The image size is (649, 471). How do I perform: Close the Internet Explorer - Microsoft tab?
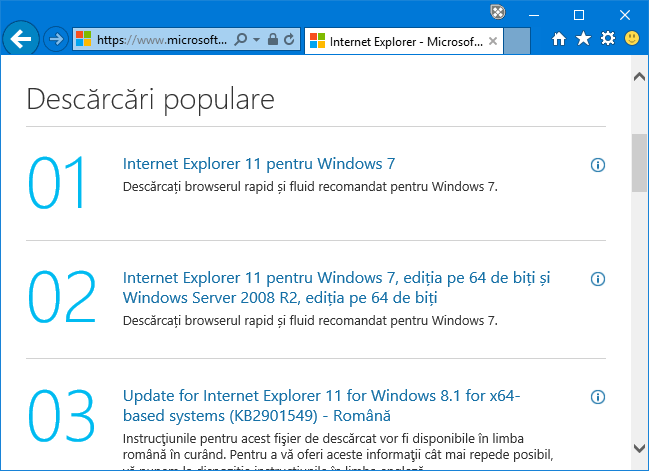[x=493, y=41]
